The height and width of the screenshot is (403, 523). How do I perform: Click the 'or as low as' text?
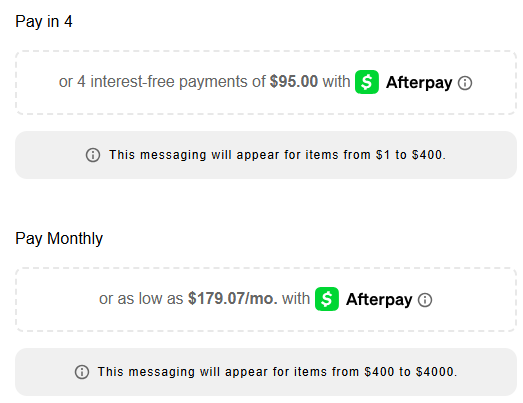click(x=141, y=299)
